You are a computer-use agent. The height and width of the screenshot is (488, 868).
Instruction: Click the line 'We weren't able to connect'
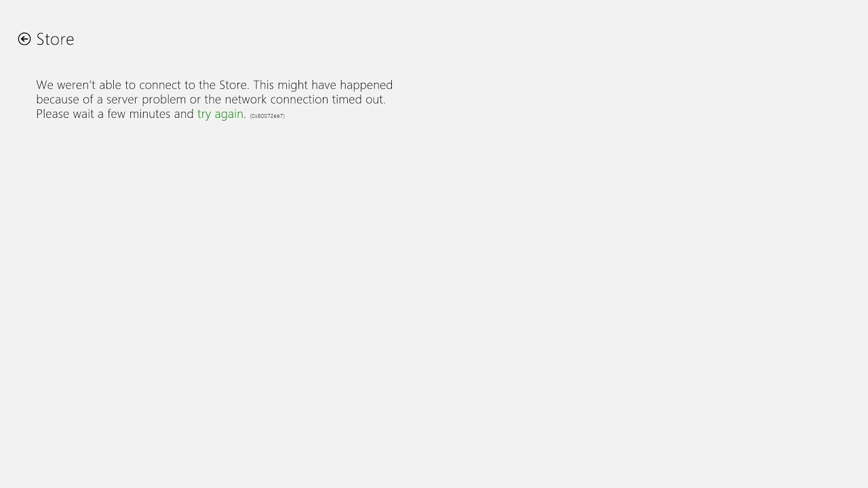click(x=214, y=85)
